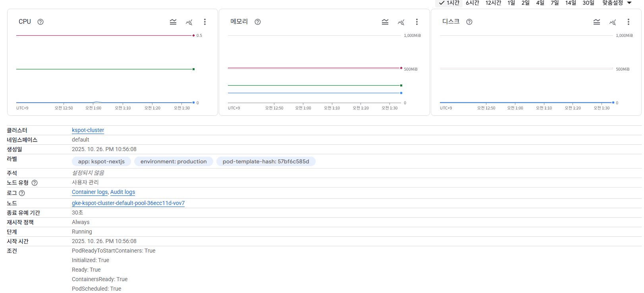Open Audit logs link
The width and height of the screenshot is (644, 293).
pyautogui.click(x=123, y=192)
